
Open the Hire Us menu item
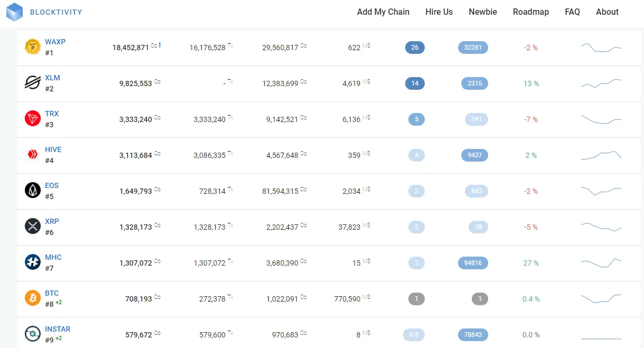439,12
